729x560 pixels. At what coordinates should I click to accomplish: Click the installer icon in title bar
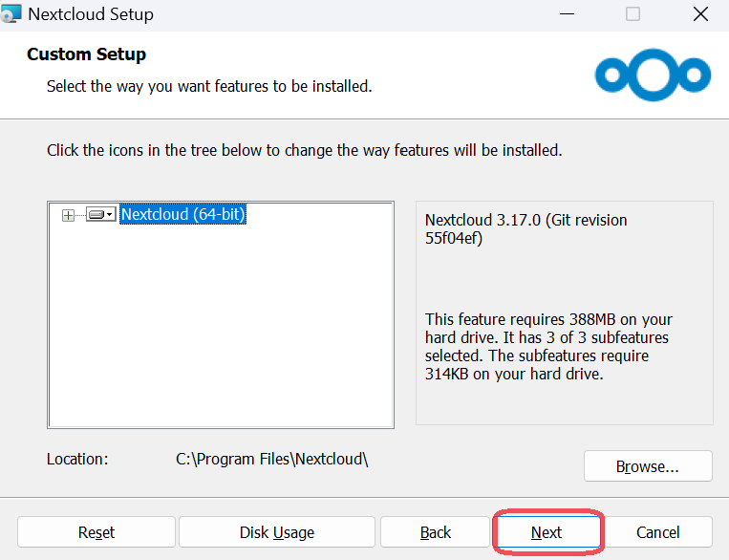pos(11,13)
